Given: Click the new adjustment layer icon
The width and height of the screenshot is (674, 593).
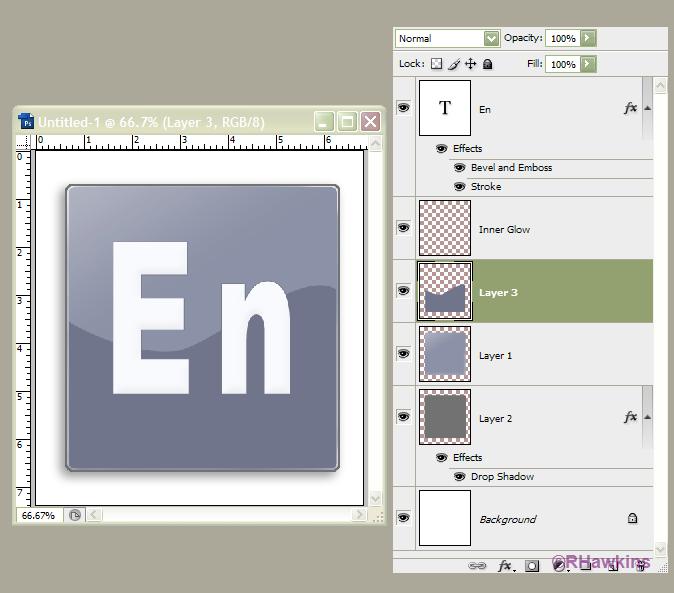Looking at the screenshot, I should [x=559, y=566].
